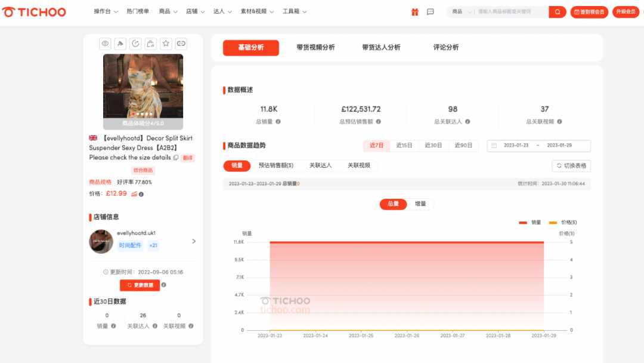Screen dimensions: 644x363
Task: Open the 素材&视频 dropdown menu
Action: click(257, 11)
